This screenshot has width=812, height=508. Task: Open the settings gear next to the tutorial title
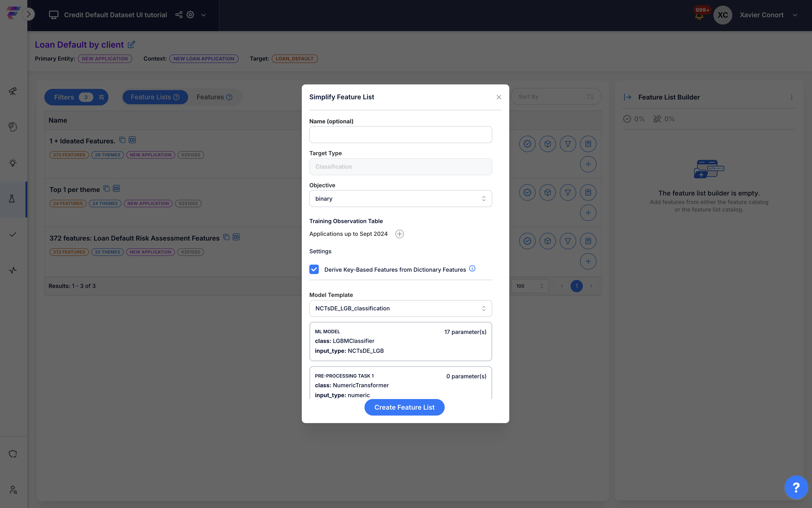coord(191,15)
